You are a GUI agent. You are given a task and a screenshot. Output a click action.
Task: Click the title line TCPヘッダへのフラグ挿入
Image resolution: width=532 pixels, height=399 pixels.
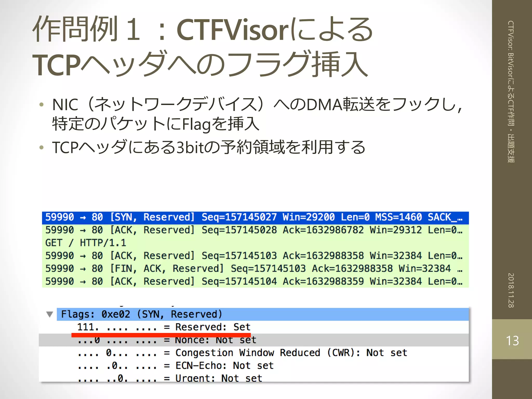[200, 64]
